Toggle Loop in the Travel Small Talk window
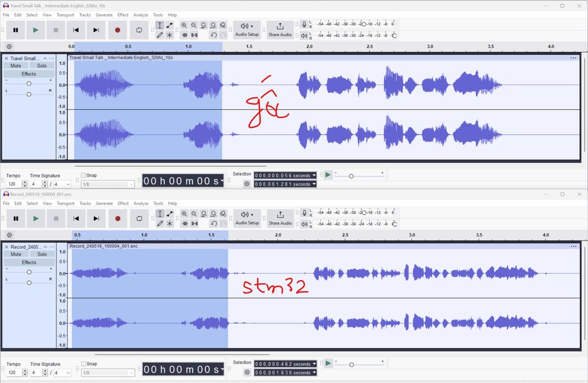This screenshot has width=588, height=383. (139, 30)
